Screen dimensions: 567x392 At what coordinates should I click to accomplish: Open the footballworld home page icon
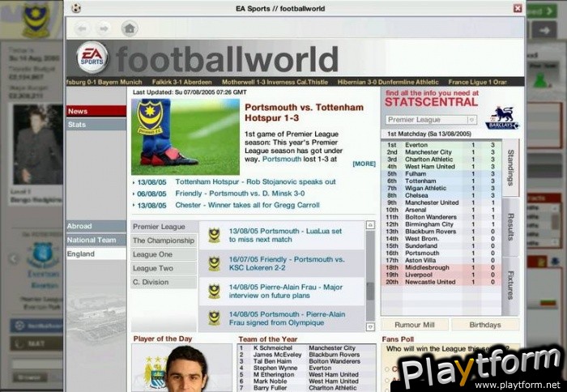[x=130, y=28]
